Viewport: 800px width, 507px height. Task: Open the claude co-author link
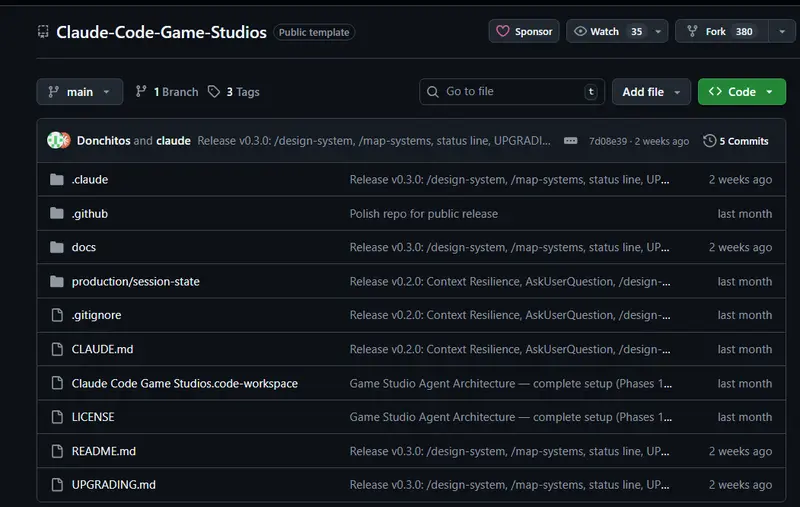coord(173,141)
